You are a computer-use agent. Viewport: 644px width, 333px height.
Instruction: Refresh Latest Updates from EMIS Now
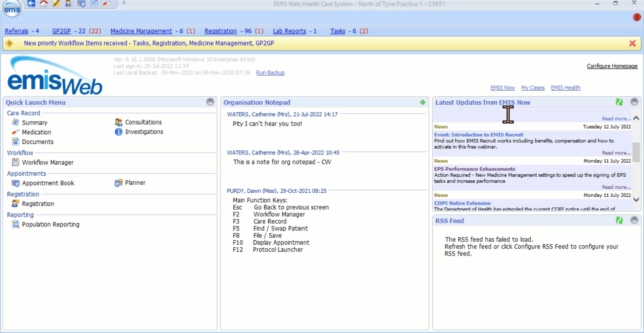click(619, 102)
